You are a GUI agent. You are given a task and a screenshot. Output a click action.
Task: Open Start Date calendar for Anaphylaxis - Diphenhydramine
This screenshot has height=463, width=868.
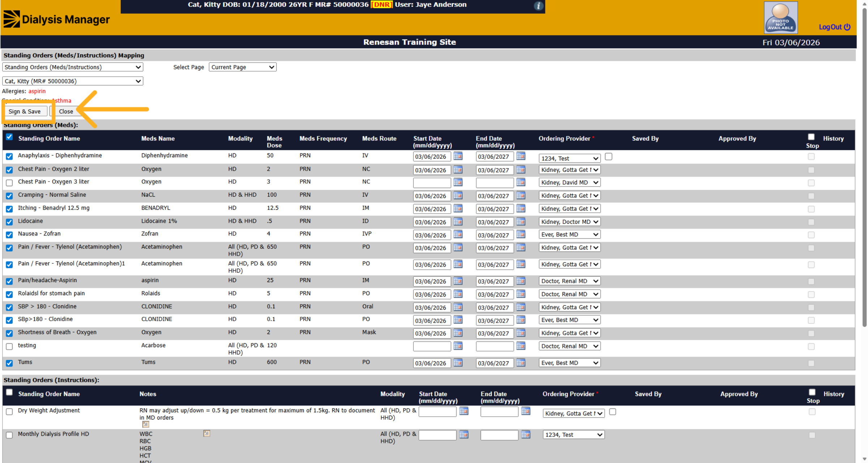tap(458, 156)
